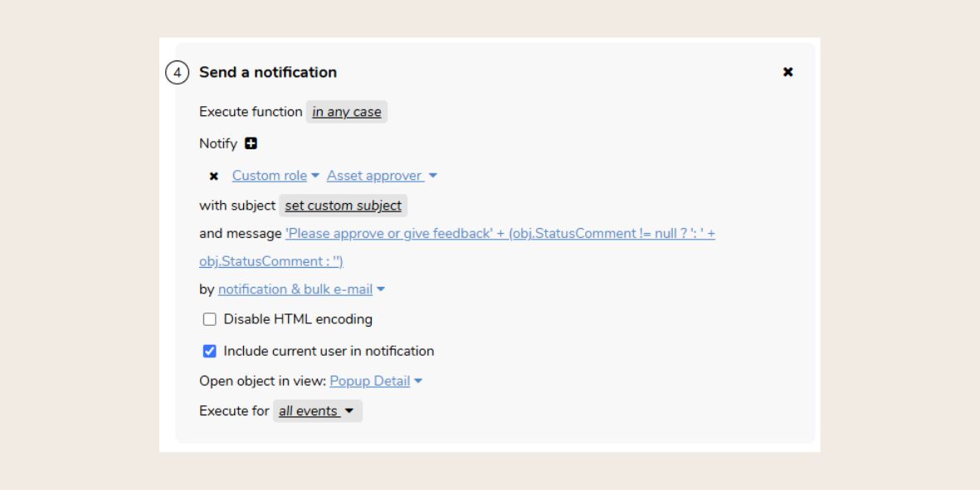Open the Custom role recipient type dropdown
980x490 pixels.
[x=275, y=176]
